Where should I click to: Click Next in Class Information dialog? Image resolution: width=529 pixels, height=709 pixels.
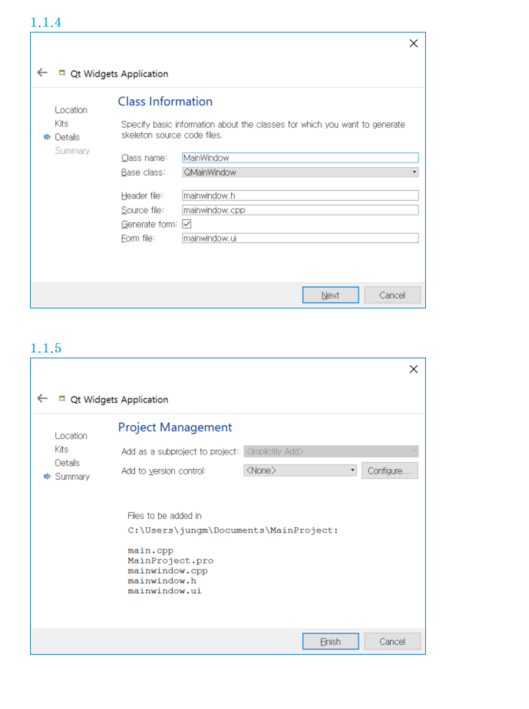coord(331,295)
